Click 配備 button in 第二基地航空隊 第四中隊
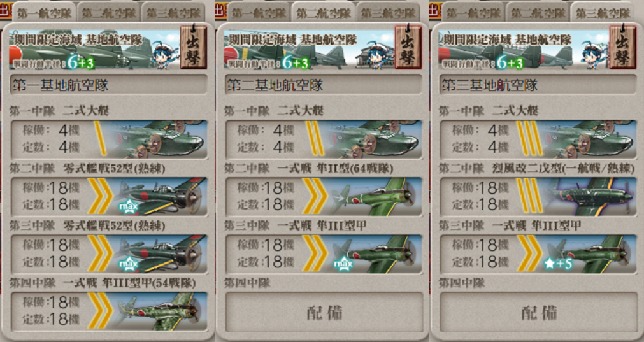644x342 pixels. point(324,313)
